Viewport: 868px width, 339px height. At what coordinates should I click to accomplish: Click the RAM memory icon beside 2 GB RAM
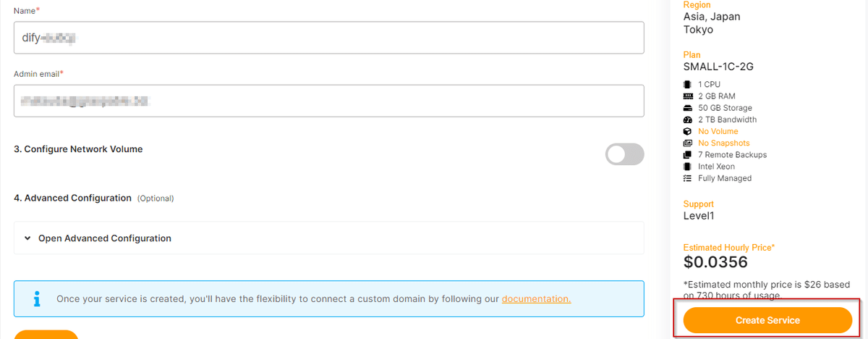coord(688,96)
